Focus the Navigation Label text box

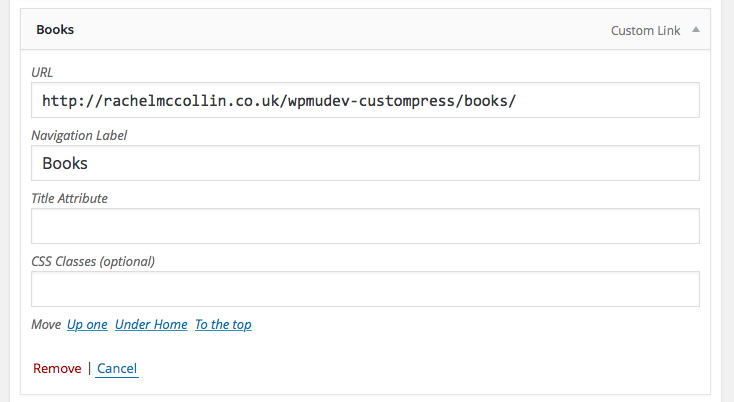365,163
